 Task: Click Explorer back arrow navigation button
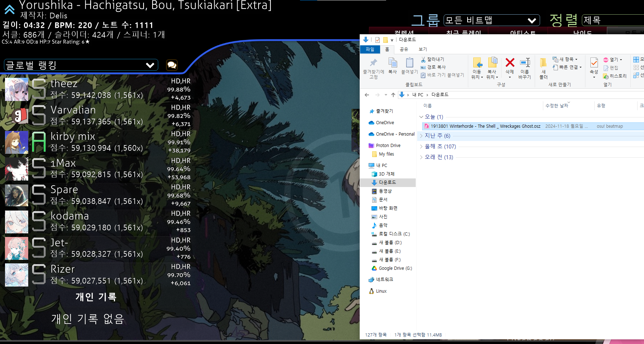coord(367,95)
